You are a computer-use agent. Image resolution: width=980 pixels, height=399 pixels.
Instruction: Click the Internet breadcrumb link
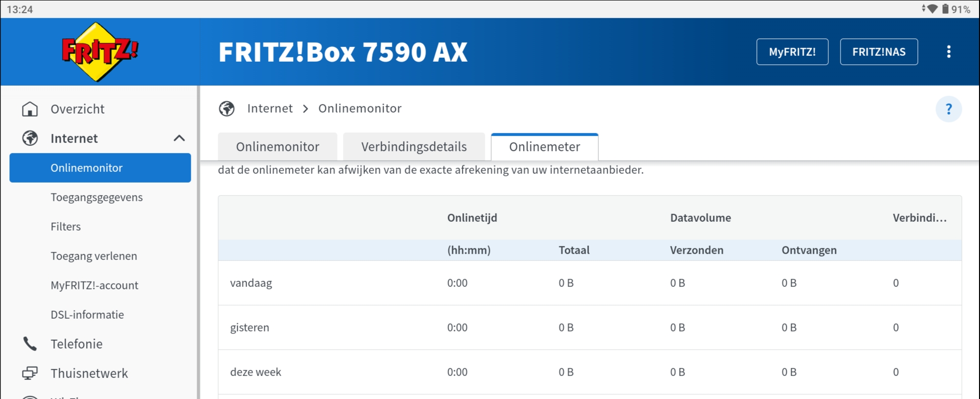(x=270, y=109)
